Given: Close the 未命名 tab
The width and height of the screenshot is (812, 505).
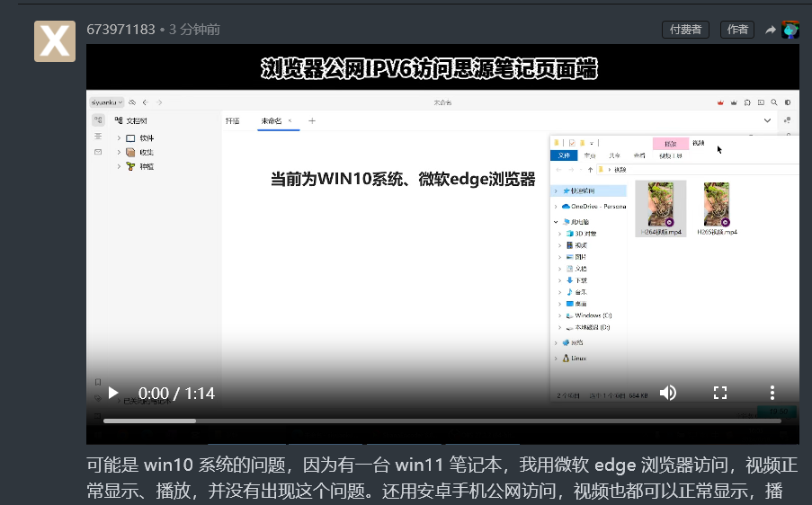Looking at the screenshot, I should 290,120.
